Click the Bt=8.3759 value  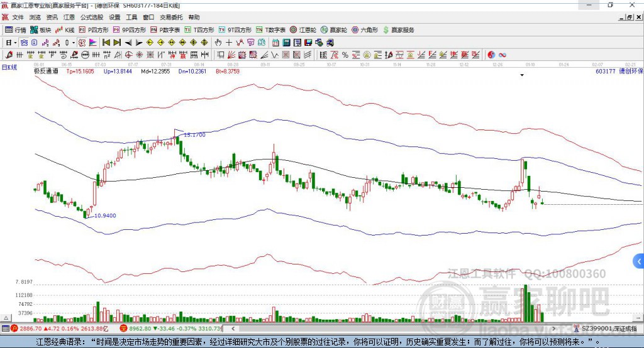[228, 71]
